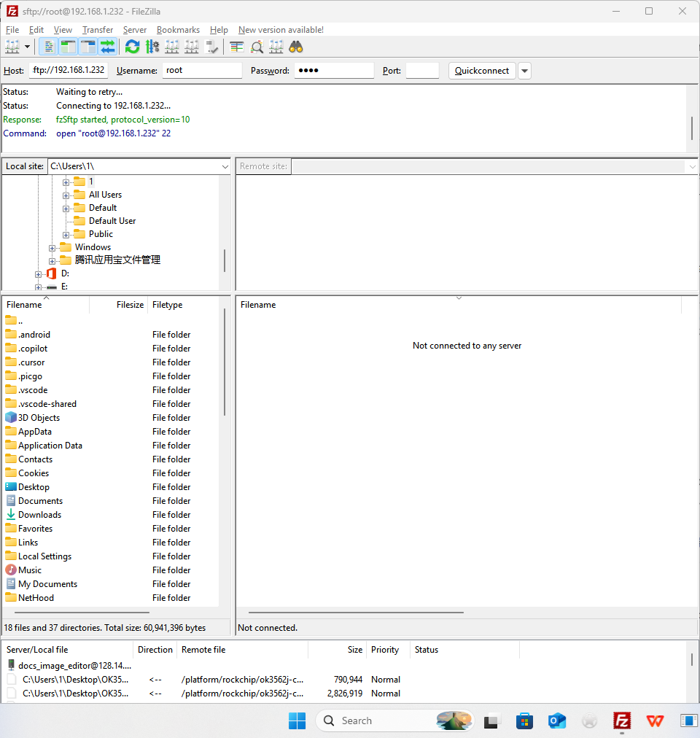
Task: Open the Transfer menu
Action: point(98,30)
